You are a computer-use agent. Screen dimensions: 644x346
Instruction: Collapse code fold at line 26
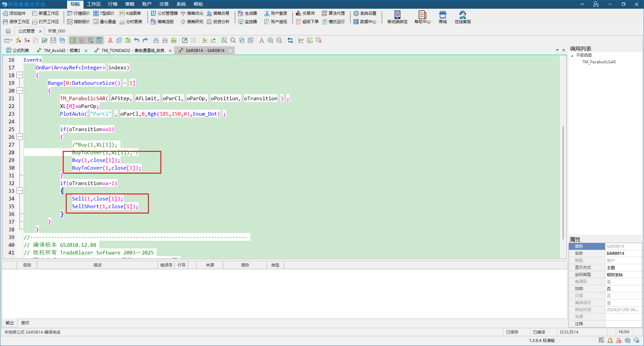20,137
